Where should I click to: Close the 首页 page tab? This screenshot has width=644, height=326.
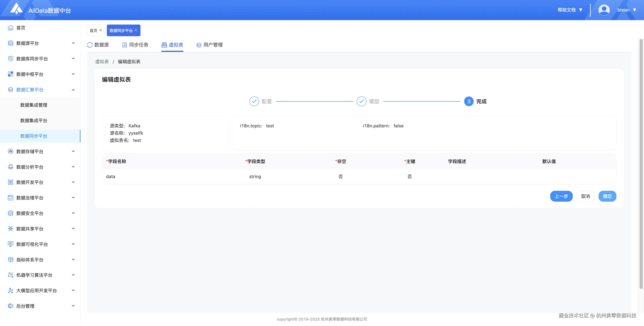[x=100, y=30]
